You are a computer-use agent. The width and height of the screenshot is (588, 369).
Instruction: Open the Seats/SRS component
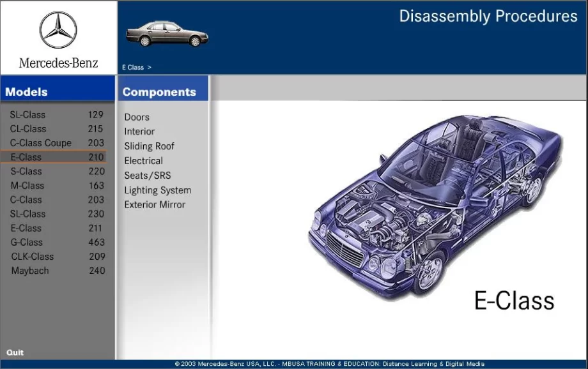click(x=148, y=176)
